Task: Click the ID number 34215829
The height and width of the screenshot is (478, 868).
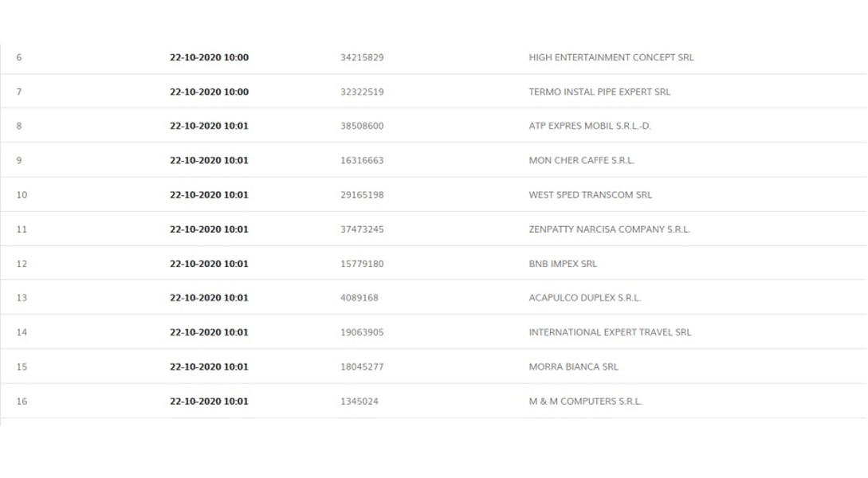Action: (x=362, y=57)
